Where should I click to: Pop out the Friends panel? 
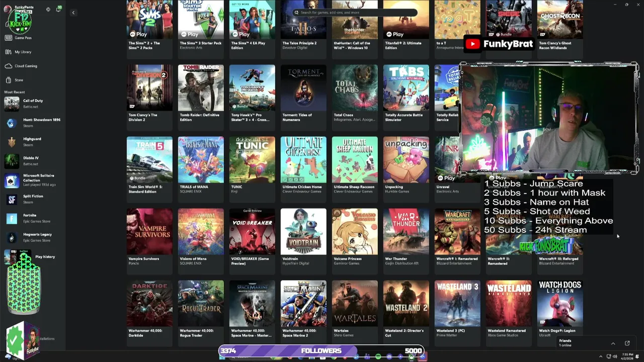[627, 343]
